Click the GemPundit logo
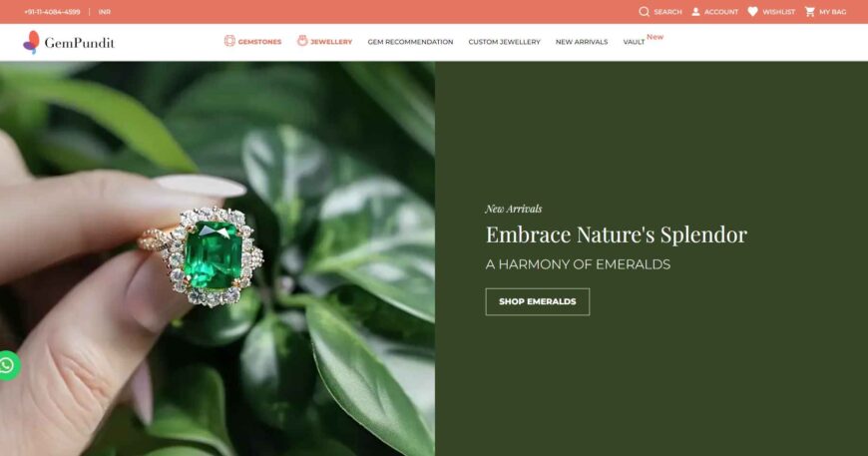 point(69,43)
